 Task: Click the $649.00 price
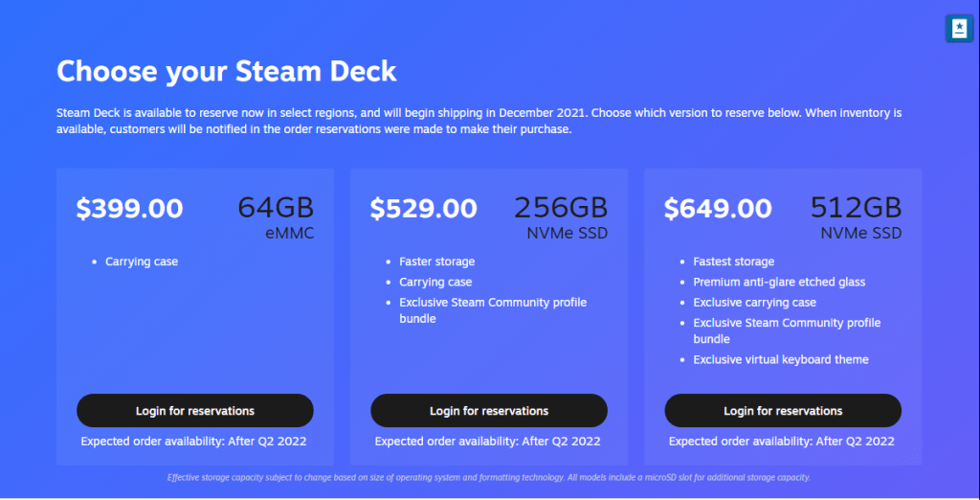[718, 208]
